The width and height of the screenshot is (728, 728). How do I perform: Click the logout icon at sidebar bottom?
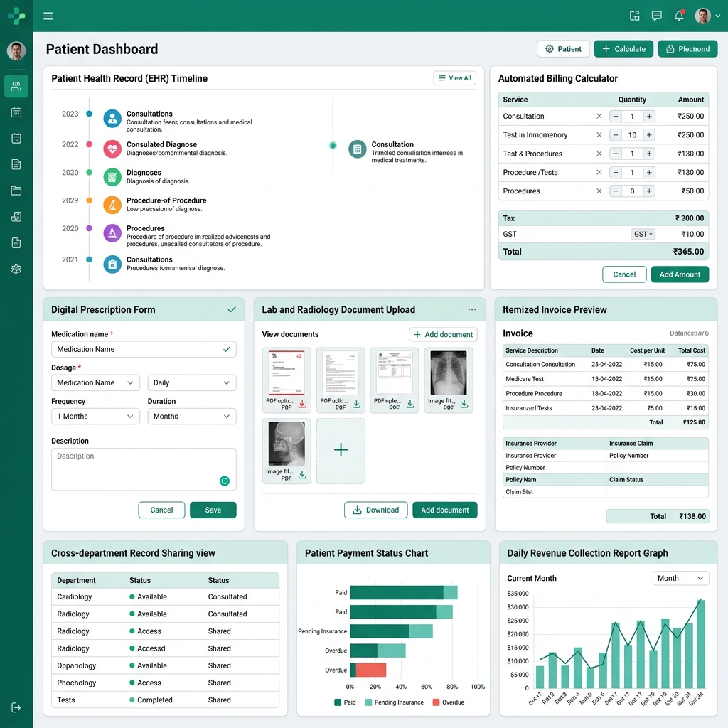(x=16, y=707)
